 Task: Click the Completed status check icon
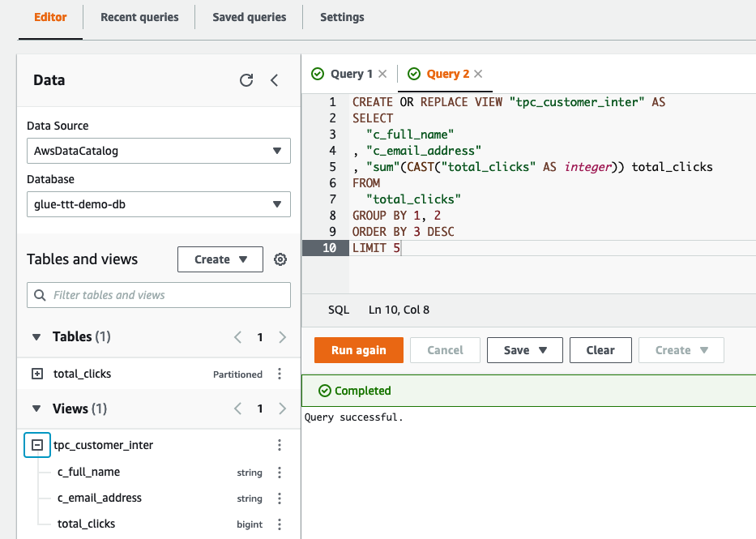[325, 391]
